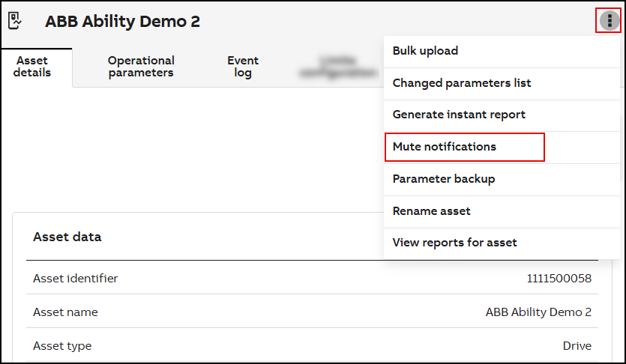Image resolution: width=626 pixels, height=364 pixels.
Task: Select Generate instant report
Action: (x=458, y=115)
